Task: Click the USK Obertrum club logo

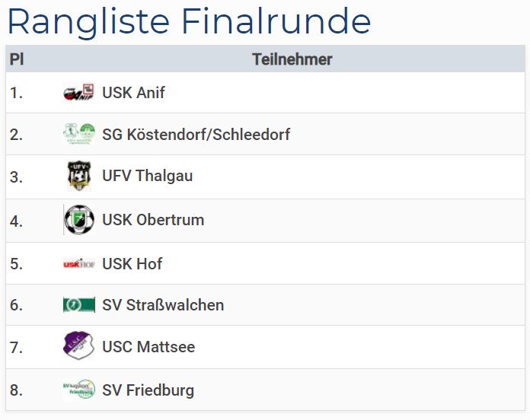Action: click(78, 220)
